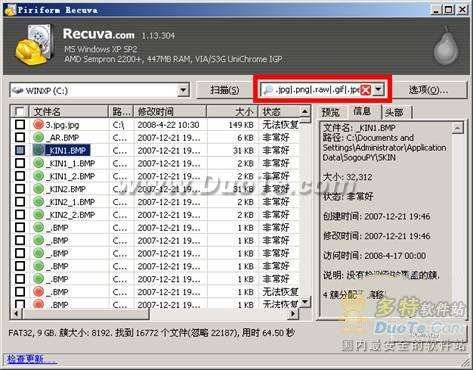The image size is (473, 370).
Task: Open the WINXP (C:) drive dropdown
Action: tap(183, 90)
